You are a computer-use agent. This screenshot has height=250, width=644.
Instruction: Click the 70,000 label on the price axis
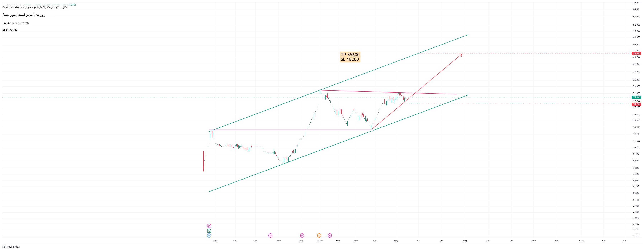636,2
